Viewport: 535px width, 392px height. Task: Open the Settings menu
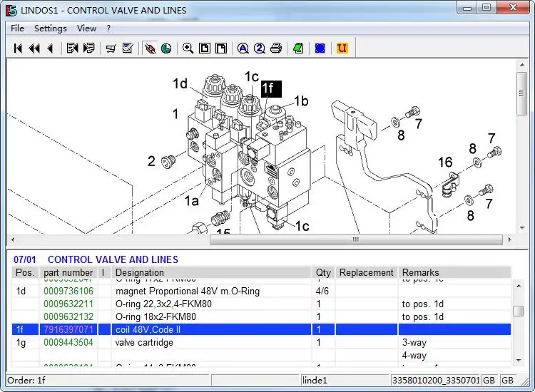click(51, 29)
